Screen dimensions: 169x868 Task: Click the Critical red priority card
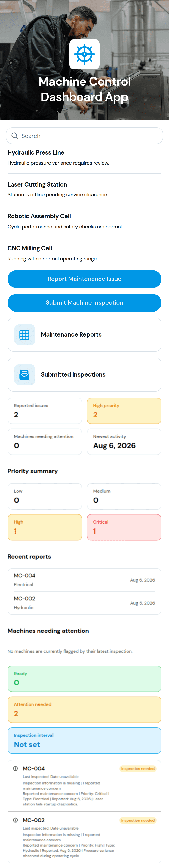[124, 527]
